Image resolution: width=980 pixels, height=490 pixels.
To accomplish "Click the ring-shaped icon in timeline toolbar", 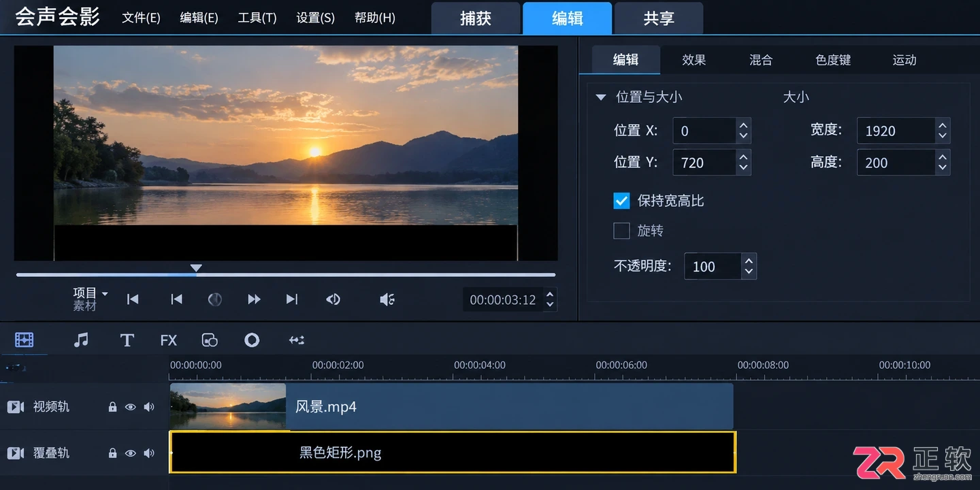I will pyautogui.click(x=252, y=340).
